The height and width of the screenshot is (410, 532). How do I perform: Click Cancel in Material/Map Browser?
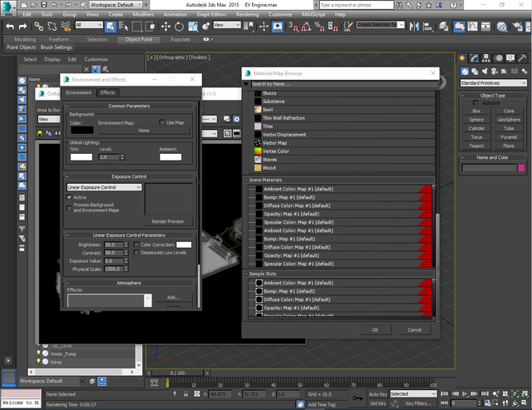[415, 329]
